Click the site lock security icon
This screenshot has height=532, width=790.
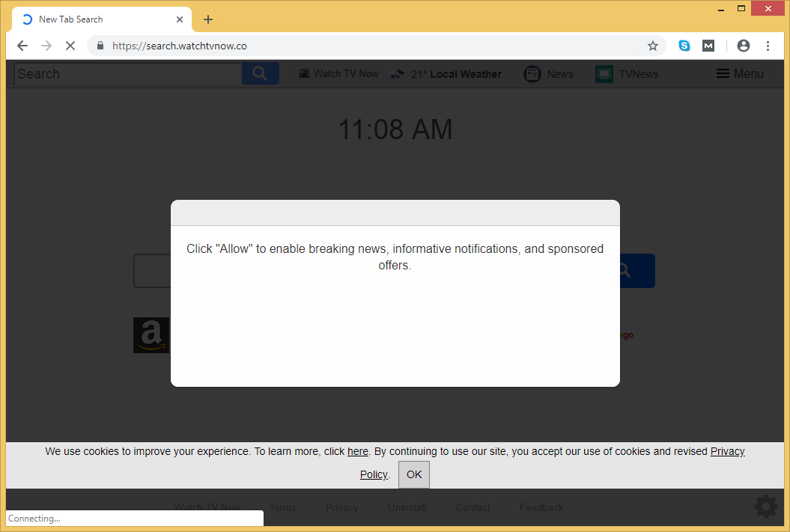coord(100,46)
